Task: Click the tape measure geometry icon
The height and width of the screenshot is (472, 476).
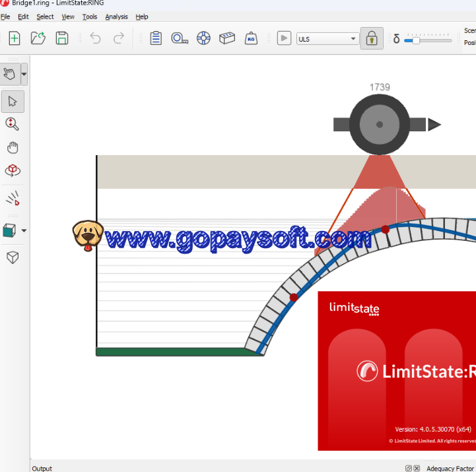Action: 180,38
